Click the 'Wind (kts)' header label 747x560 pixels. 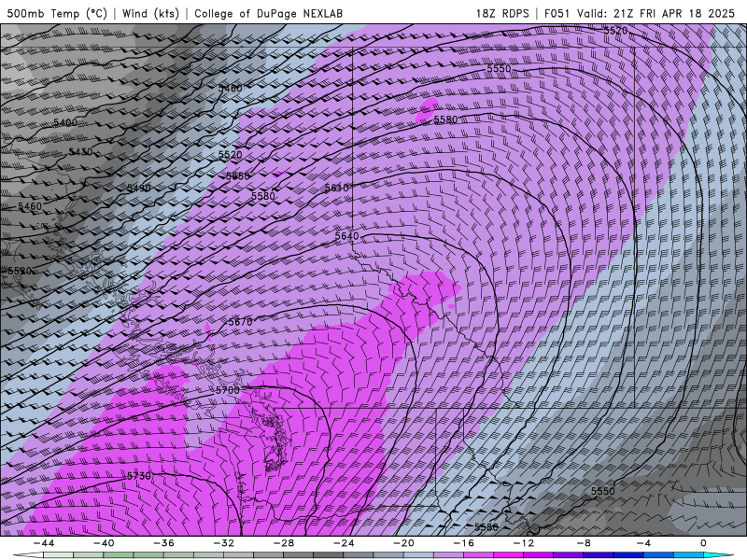[150, 13]
